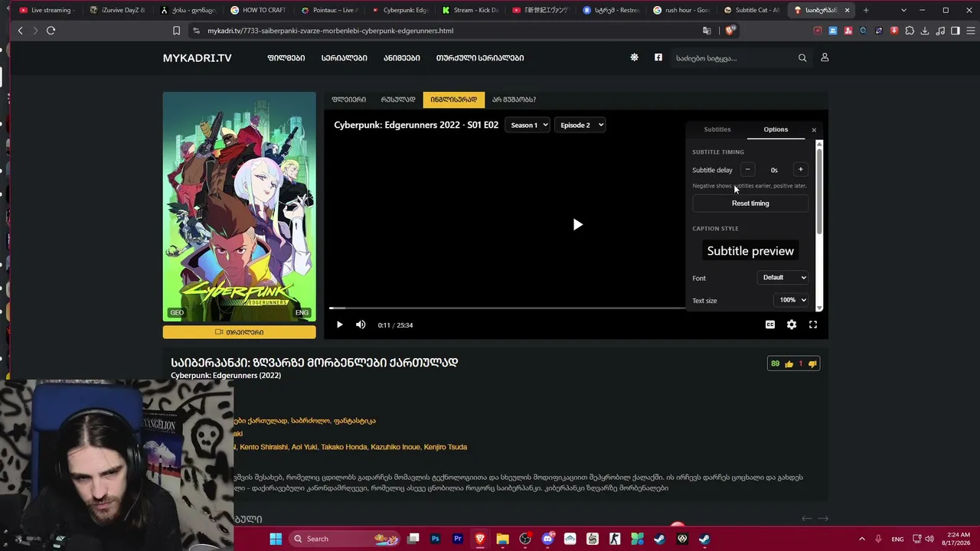
Task: Open the site Facebook icon link
Action: click(658, 57)
